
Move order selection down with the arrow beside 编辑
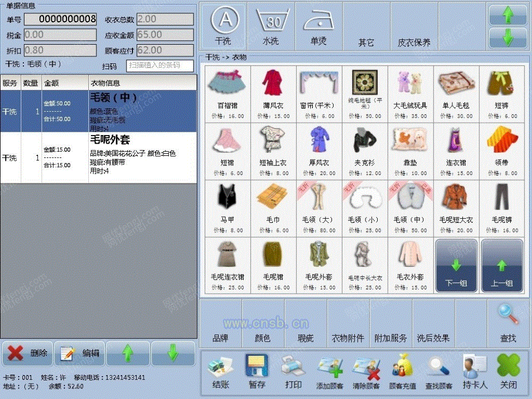click(x=173, y=353)
